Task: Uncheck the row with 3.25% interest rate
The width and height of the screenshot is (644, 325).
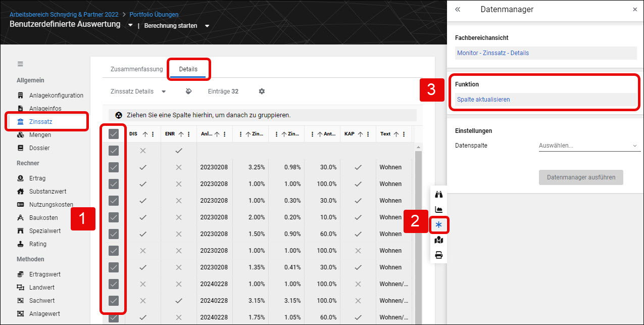Action: coord(114,167)
